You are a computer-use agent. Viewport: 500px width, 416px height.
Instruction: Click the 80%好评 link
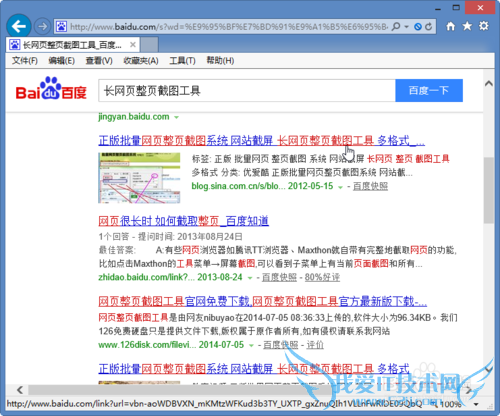322,277
